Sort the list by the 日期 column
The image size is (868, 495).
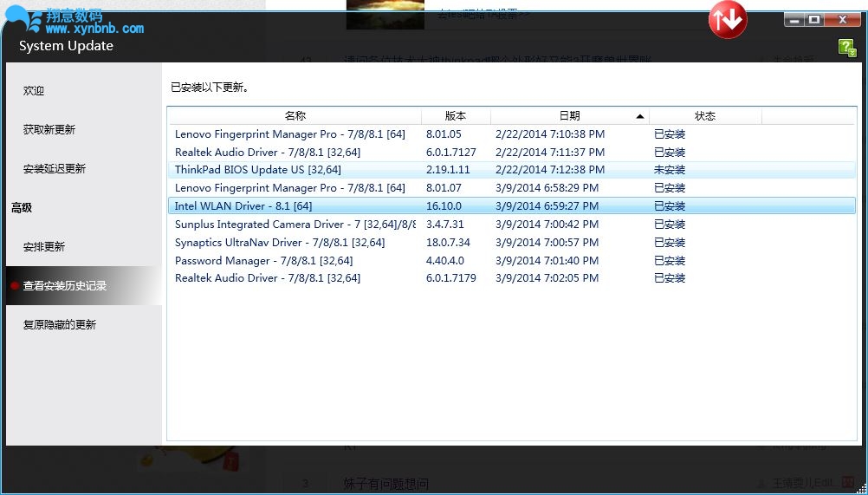[570, 115]
